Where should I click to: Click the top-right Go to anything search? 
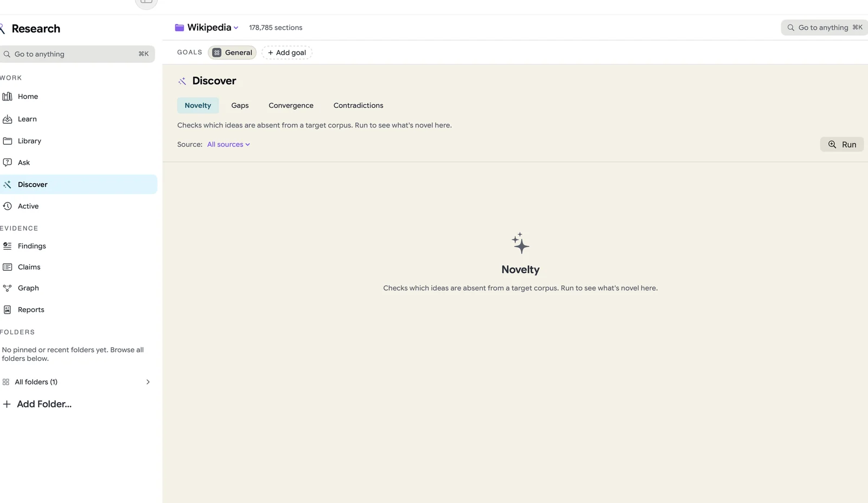click(x=825, y=28)
